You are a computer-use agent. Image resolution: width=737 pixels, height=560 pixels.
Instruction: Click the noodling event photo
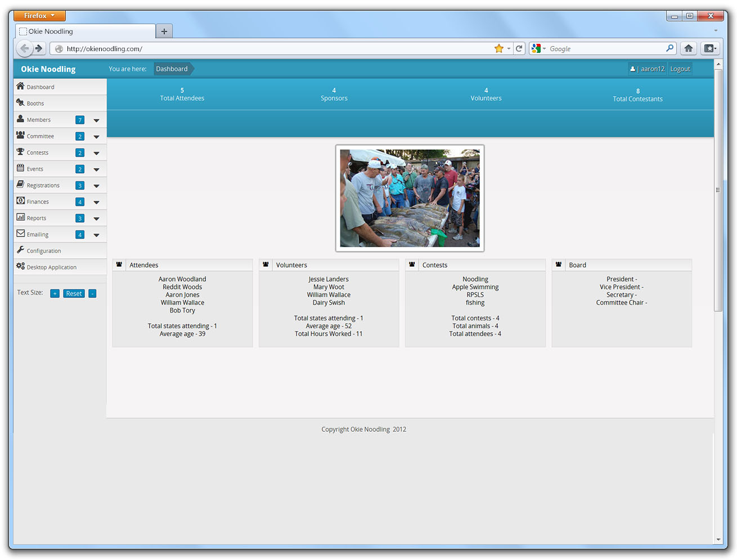(x=410, y=198)
